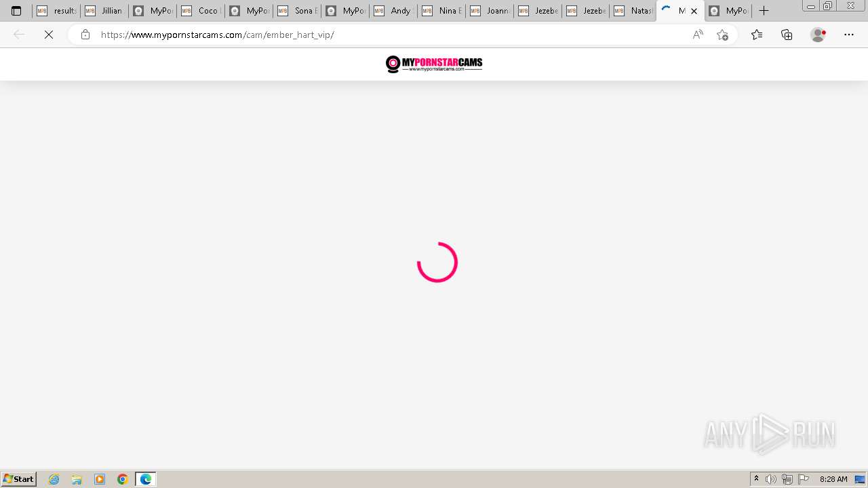This screenshot has height=488, width=868.
Task: Click the address bar URL
Action: coord(217,35)
